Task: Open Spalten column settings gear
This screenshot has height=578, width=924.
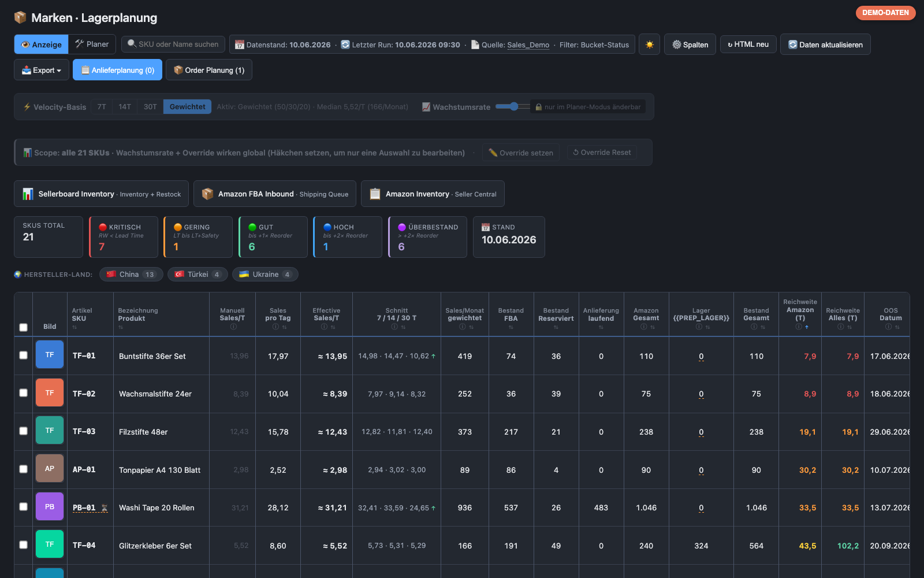Action: click(x=690, y=45)
